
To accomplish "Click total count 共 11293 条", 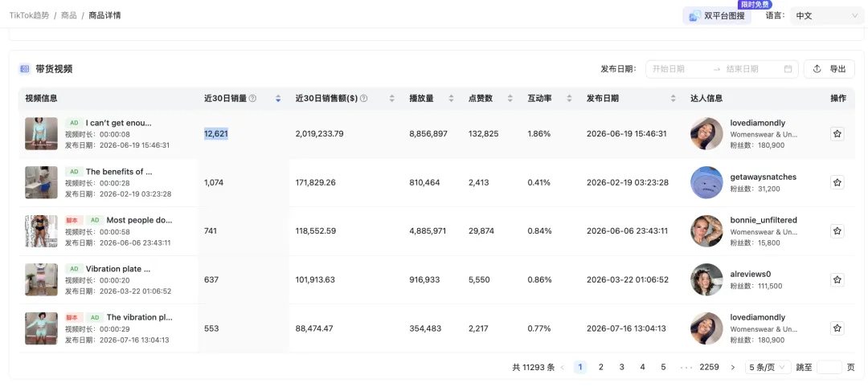I will (x=534, y=367).
